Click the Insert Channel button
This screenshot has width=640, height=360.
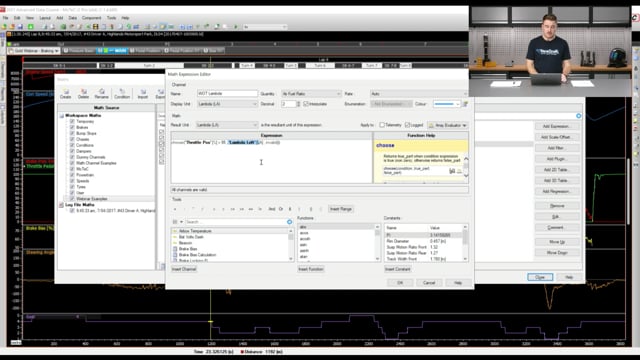pyautogui.click(x=184, y=269)
